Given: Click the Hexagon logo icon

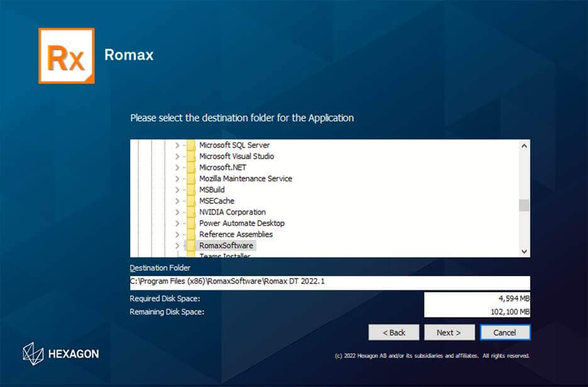Looking at the screenshot, I should (x=33, y=352).
